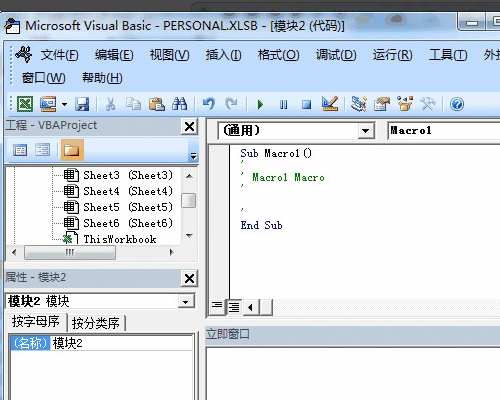Open the 视图(V) menu
500x400 pixels.
click(x=169, y=55)
